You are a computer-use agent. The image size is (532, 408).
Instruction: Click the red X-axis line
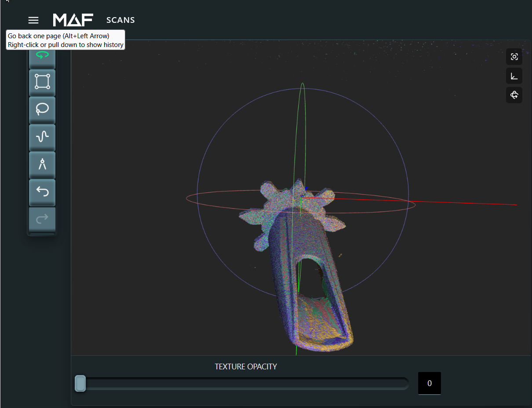pyautogui.click(x=462, y=202)
